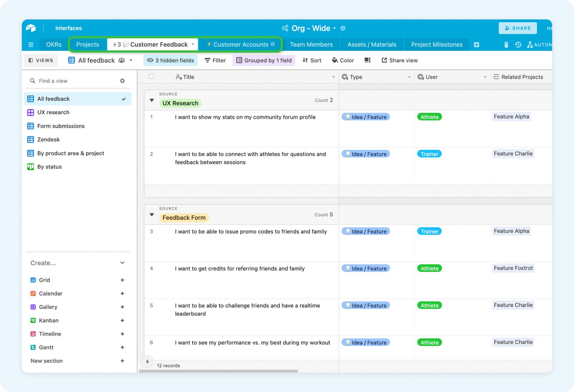Viewport: 574px width, 392px height.
Task: Open the User column dropdown arrow
Action: [485, 77]
